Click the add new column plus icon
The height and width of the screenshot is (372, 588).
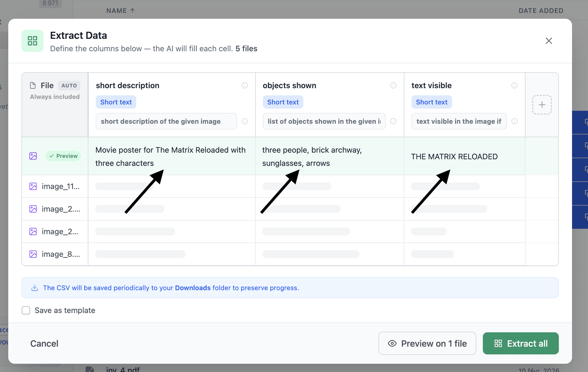pos(542,105)
